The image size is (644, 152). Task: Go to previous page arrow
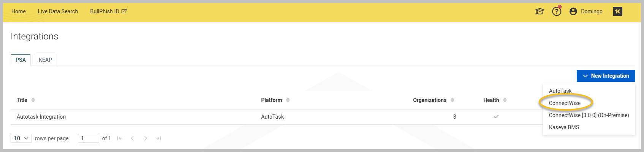point(132,138)
